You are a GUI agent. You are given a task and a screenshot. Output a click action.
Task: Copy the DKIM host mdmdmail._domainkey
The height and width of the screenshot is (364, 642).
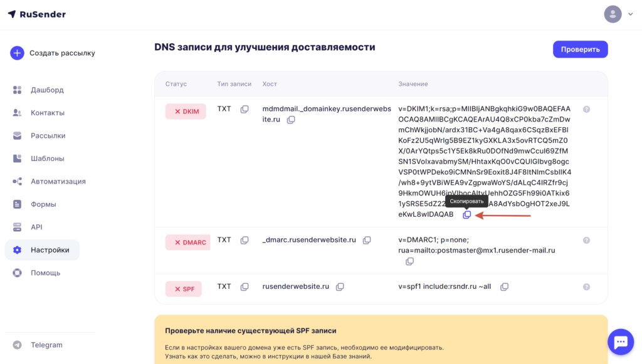coord(291,120)
